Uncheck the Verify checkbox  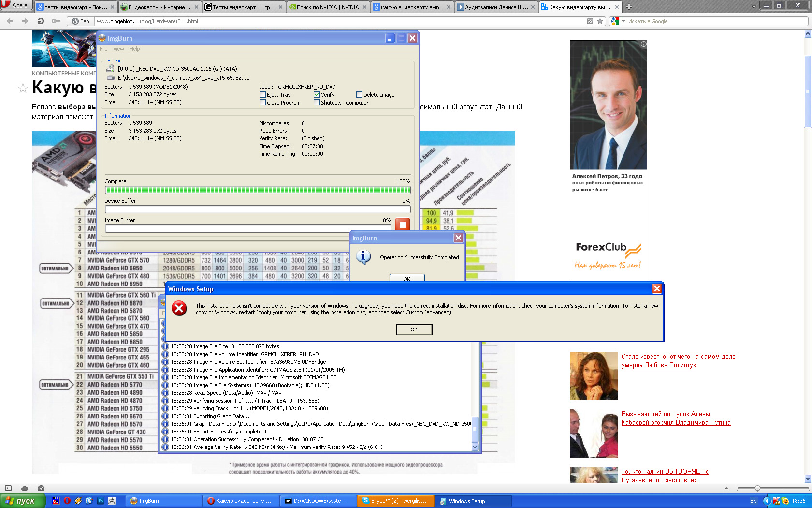317,95
